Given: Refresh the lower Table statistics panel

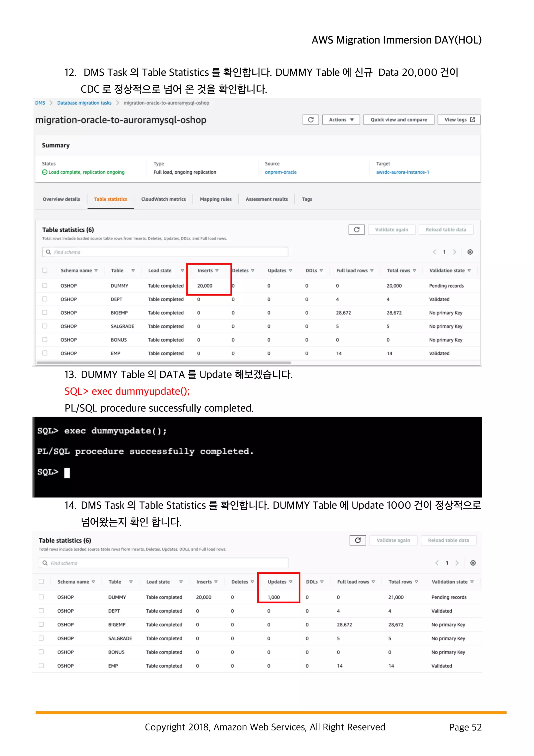Looking at the screenshot, I should [358, 540].
